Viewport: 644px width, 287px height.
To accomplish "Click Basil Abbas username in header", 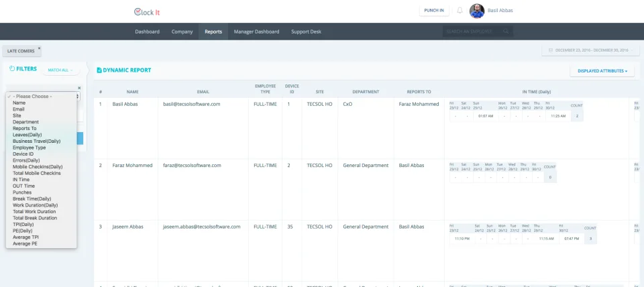I will tap(500, 11).
